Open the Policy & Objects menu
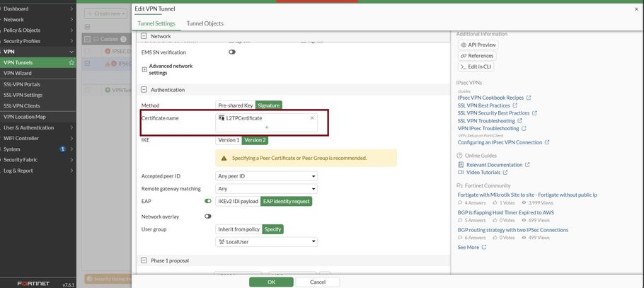Screen dimensions: 644x288 tap(38, 30)
